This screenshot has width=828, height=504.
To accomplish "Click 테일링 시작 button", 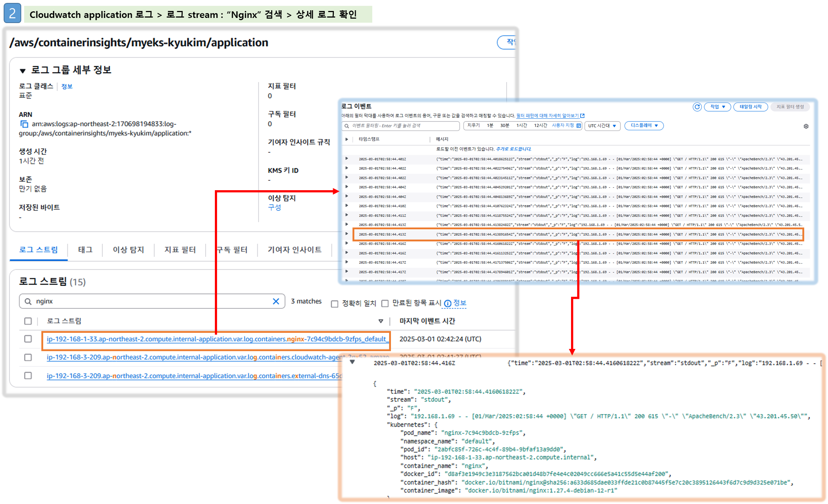I will coord(750,107).
